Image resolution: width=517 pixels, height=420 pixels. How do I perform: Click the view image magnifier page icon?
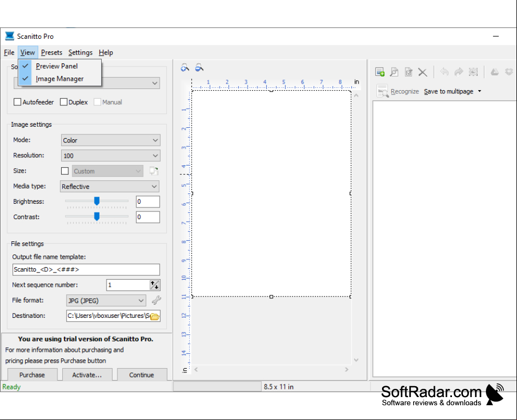point(394,72)
